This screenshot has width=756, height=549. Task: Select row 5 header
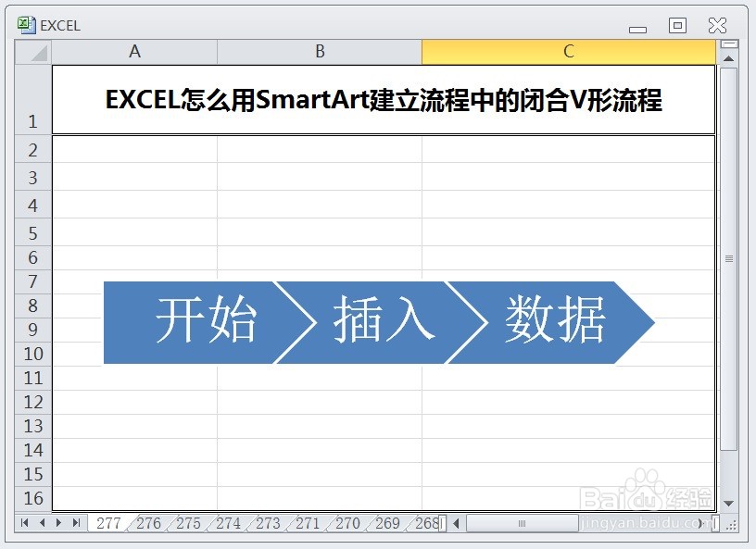click(32, 232)
